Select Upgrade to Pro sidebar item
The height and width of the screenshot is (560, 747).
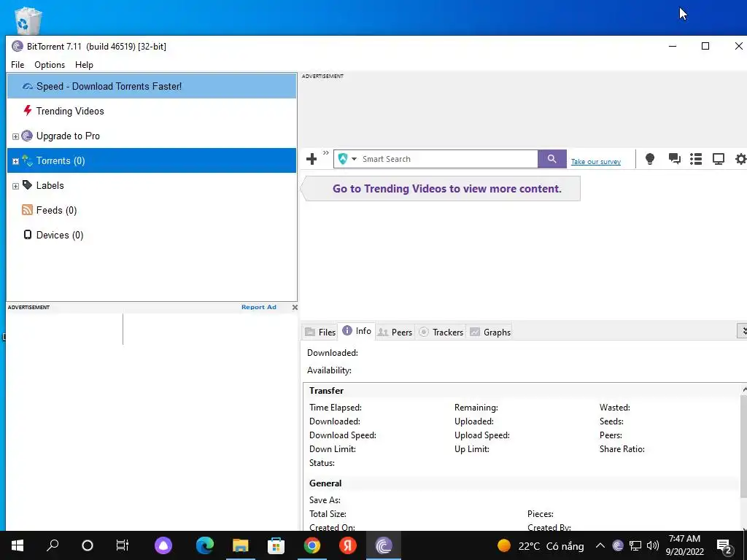click(x=152, y=136)
